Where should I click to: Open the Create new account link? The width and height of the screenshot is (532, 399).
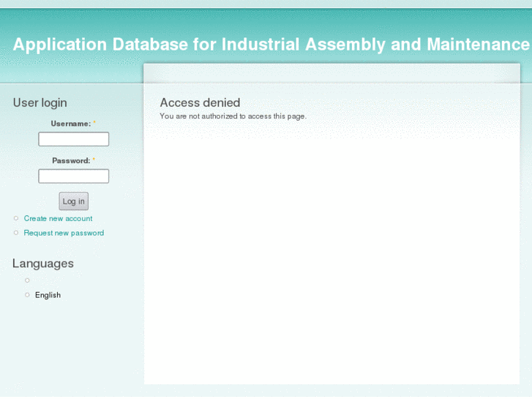click(58, 219)
